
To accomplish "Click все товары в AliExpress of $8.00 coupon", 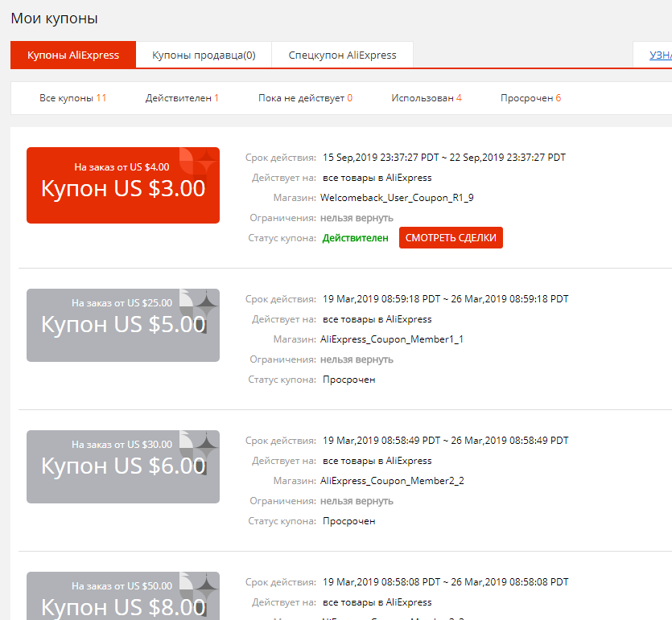I will tap(377, 602).
